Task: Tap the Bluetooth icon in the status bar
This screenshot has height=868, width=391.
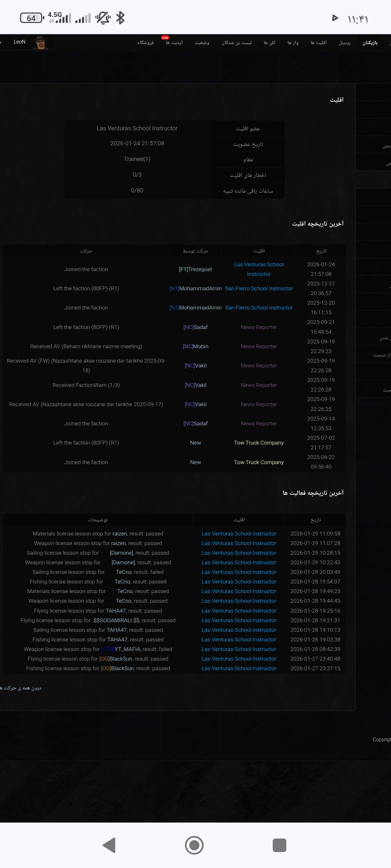Action: [x=120, y=18]
